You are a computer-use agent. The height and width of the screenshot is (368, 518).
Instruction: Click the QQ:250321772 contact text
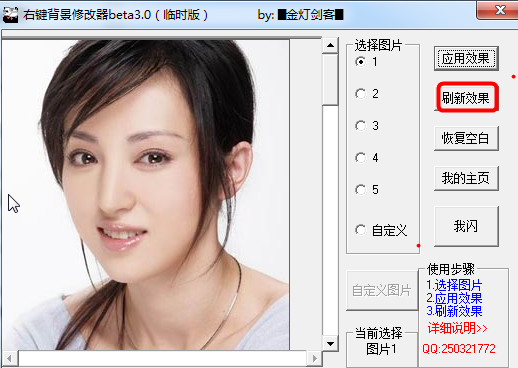point(459,349)
